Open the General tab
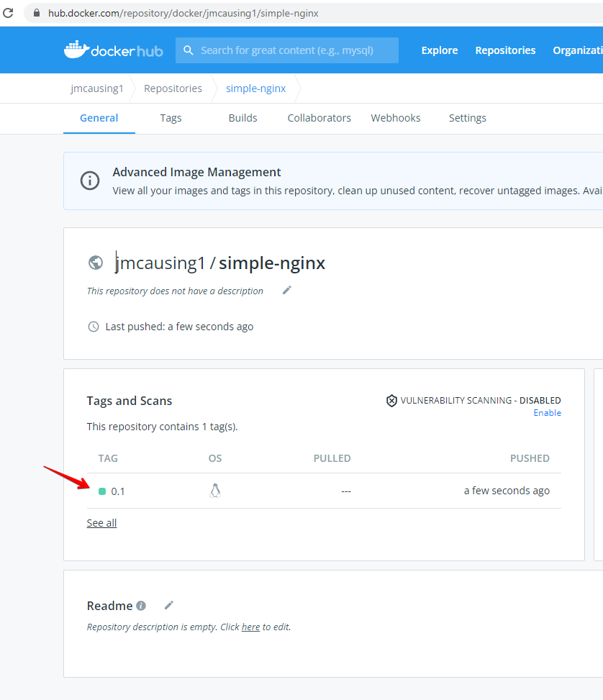Image resolution: width=603 pixels, height=700 pixels. click(x=99, y=118)
